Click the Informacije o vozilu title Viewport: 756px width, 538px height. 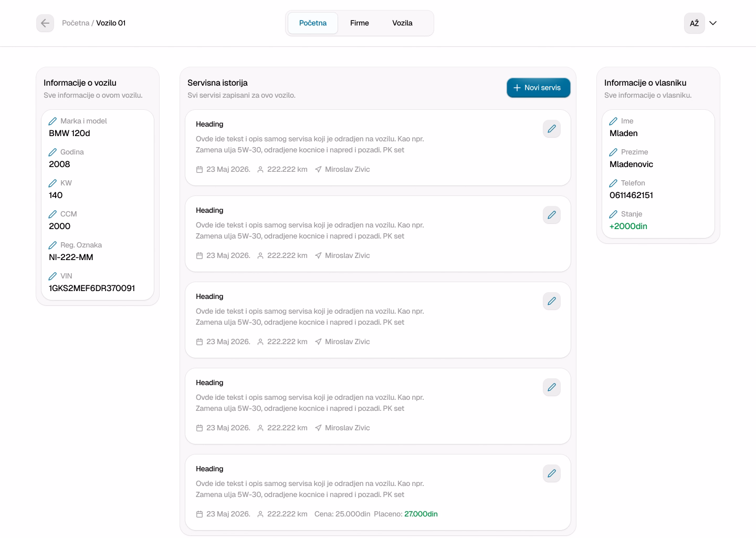(80, 83)
